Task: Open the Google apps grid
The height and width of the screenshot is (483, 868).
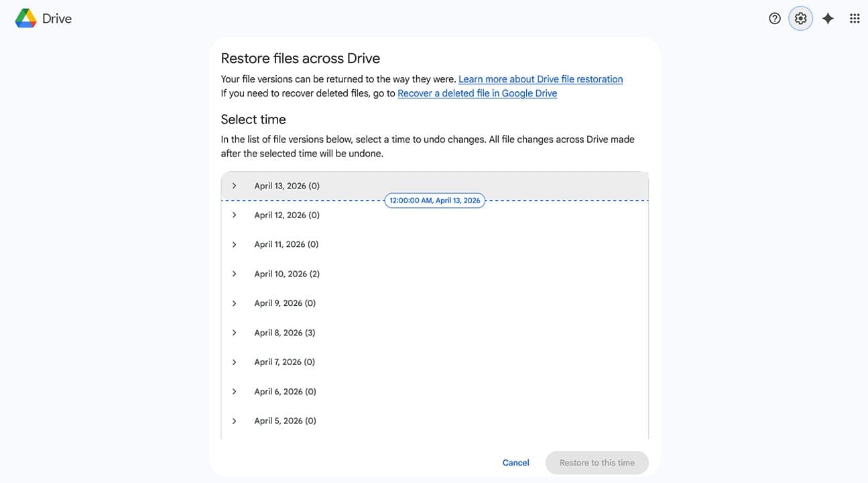Action: [x=854, y=17]
